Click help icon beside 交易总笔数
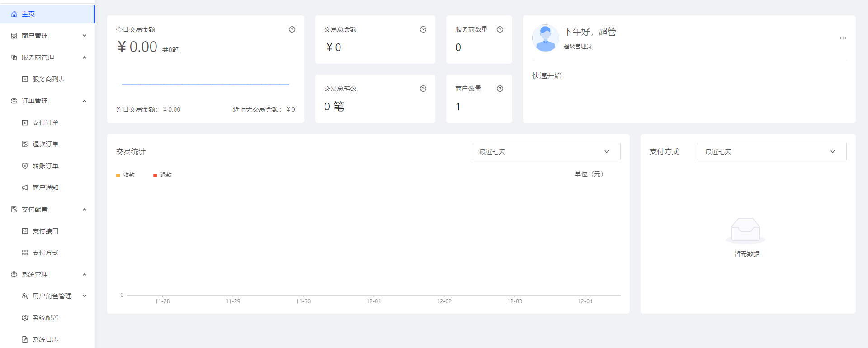The height and width of the screenshot is (348, 868). click(423, 89)
